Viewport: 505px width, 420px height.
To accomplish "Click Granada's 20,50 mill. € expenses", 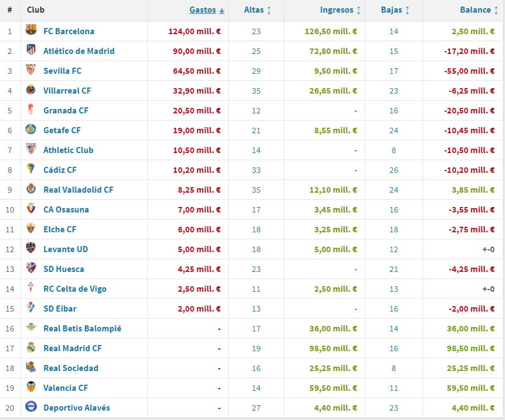I will click(x=197, y=111).
